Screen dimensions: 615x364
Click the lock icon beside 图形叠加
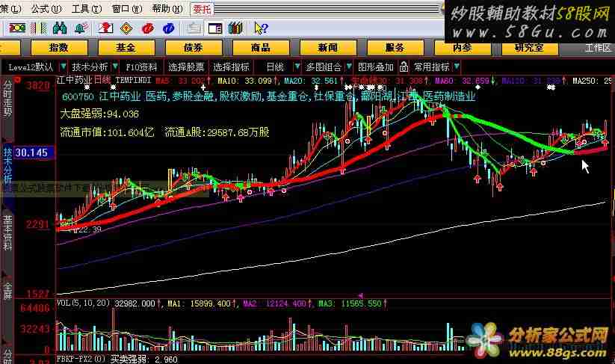[404, 67]
